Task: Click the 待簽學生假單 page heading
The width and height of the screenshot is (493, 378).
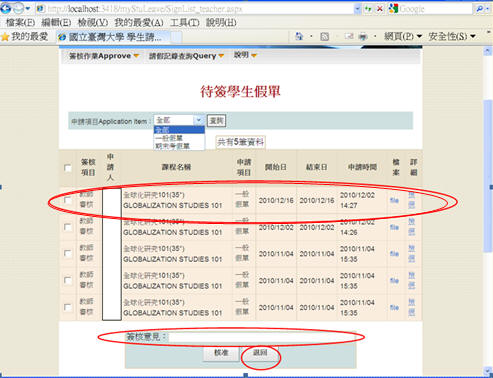Action: click(240, 91)
